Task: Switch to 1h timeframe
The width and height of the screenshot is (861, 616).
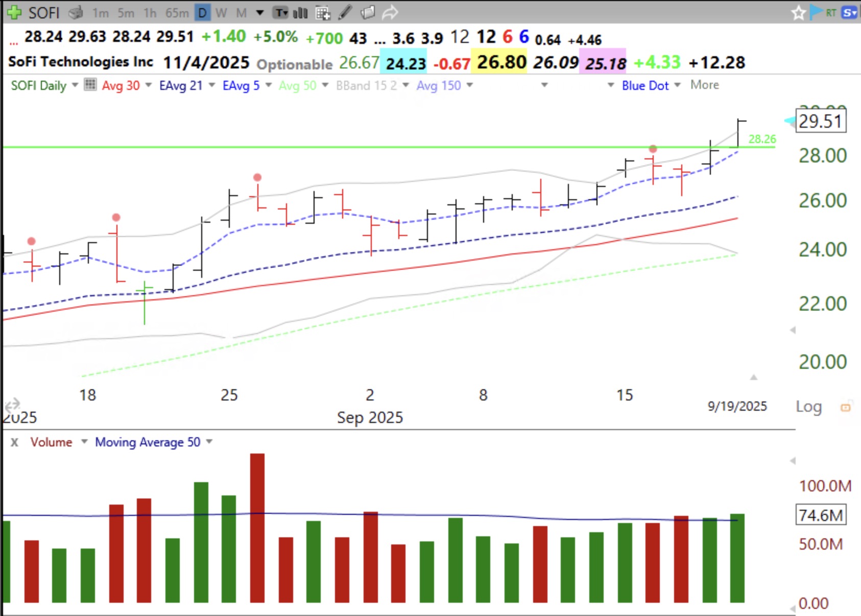Action: (x=150, y=13)
